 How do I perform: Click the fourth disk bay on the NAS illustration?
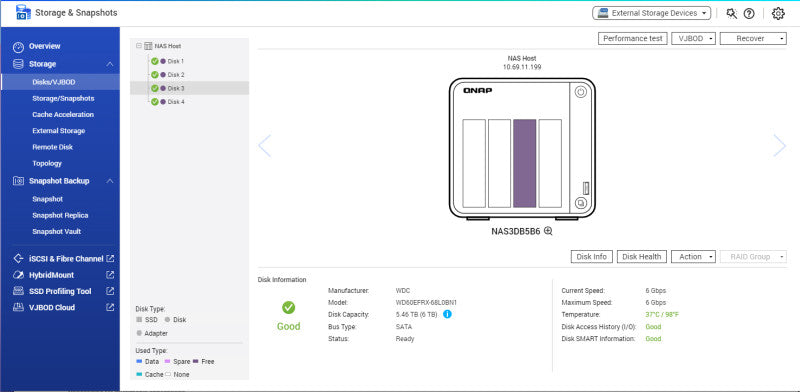pyautogui.click(x=550, y=163)
